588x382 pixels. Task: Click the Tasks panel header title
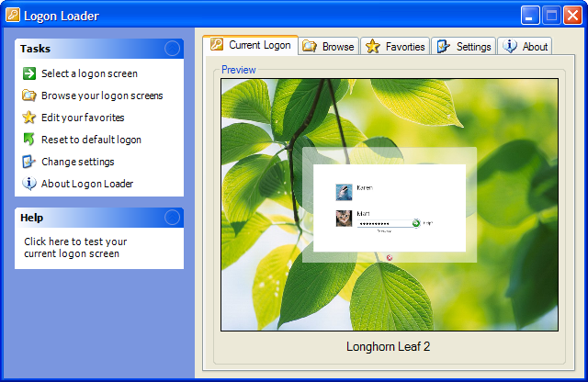click(x=35, y=49)
